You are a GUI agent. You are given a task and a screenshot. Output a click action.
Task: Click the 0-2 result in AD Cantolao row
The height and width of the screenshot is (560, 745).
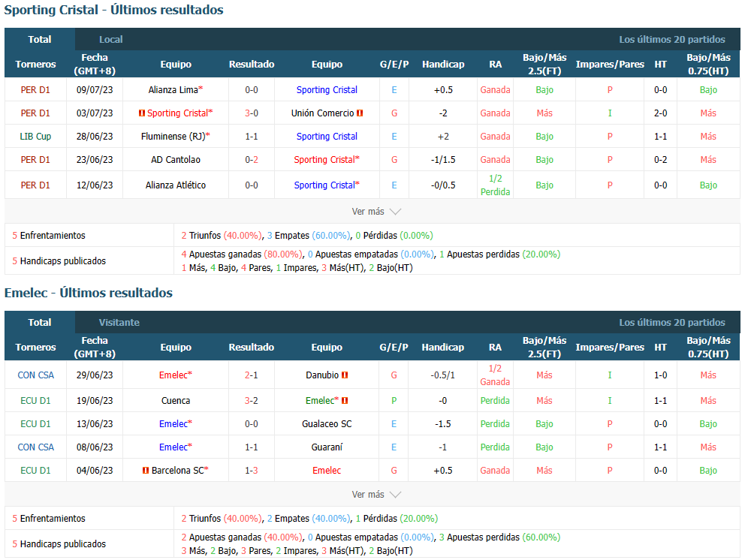[x=252, y=160]
